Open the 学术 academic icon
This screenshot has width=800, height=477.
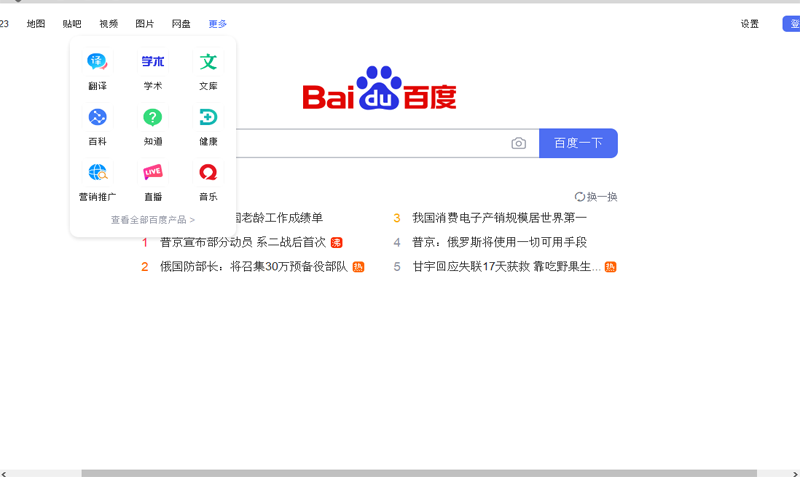(153, 62)
